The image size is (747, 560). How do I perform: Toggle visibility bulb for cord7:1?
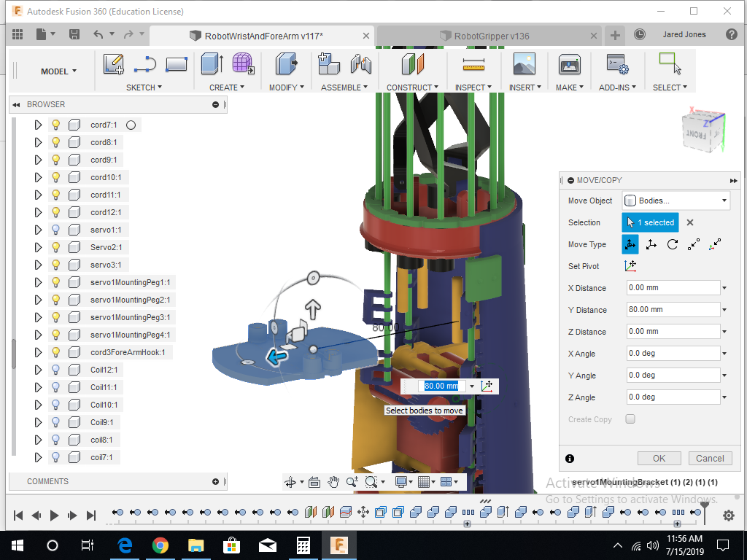[x=55, y=125]
